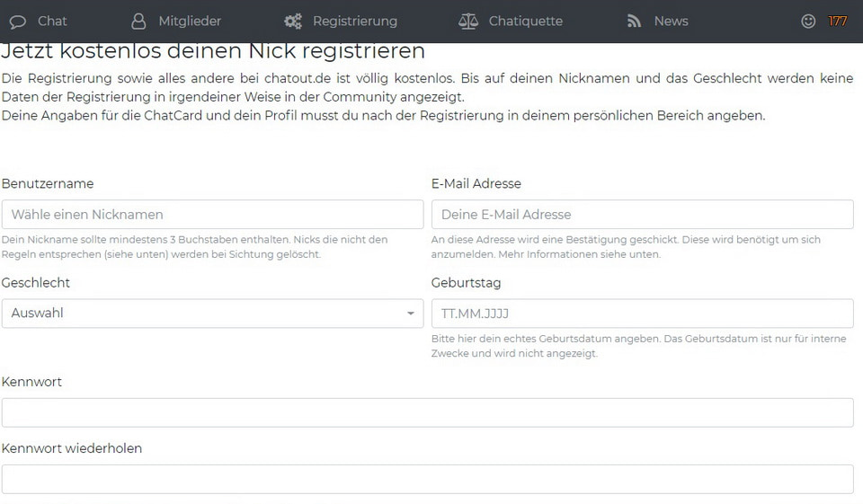Image resolution: width=863 pixels, height=504 pixels.
Task: Click the orange 177 online counter
Action: click(x=837, y=21)
